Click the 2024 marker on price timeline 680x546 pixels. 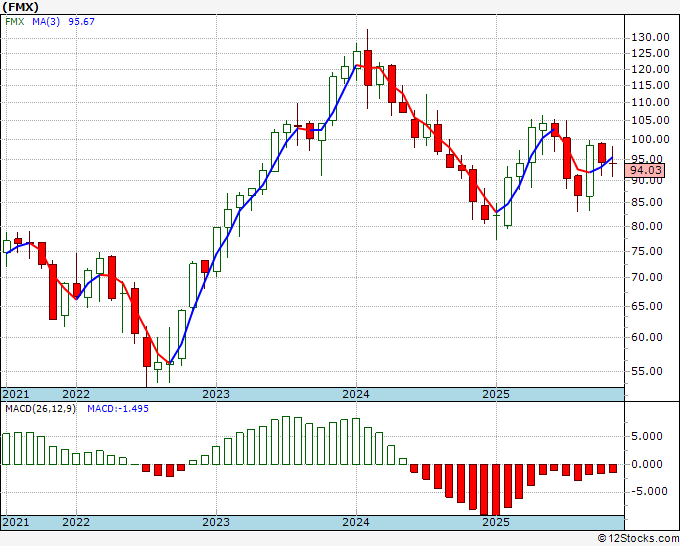point(356,394)
